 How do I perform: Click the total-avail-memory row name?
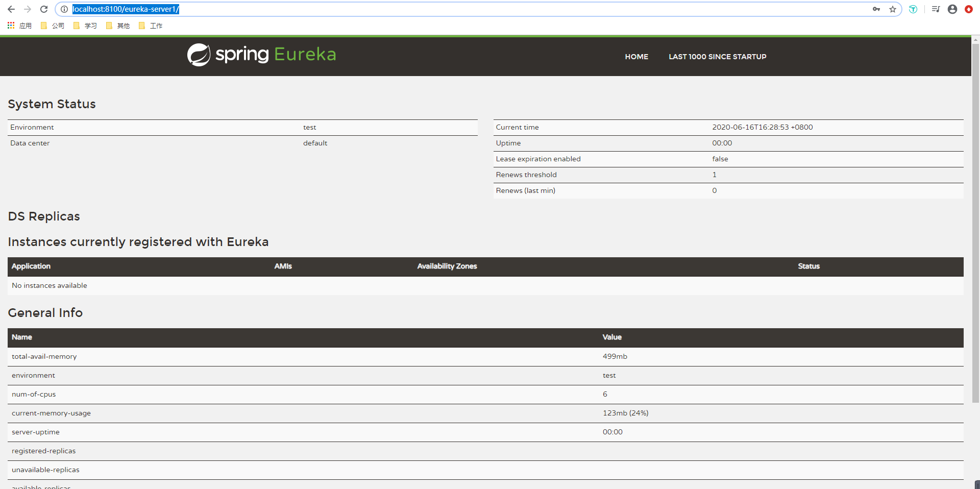(x=44, y=356)
